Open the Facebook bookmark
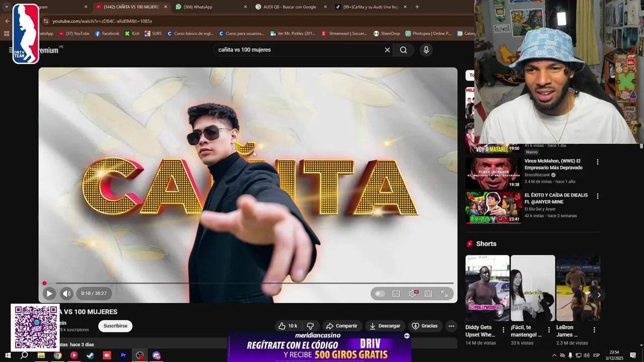Image resolution: width=644 pixels, height=362 pixels. [107, 34]
